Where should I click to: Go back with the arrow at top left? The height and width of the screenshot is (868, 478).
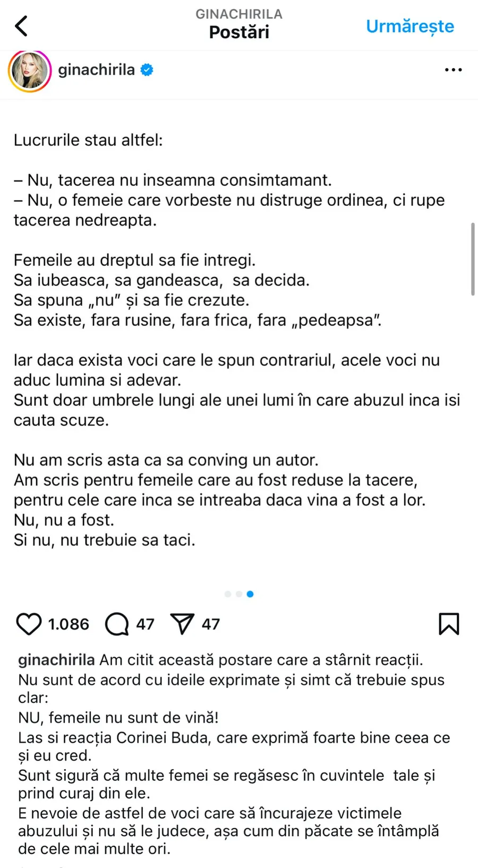pos(21,25)
